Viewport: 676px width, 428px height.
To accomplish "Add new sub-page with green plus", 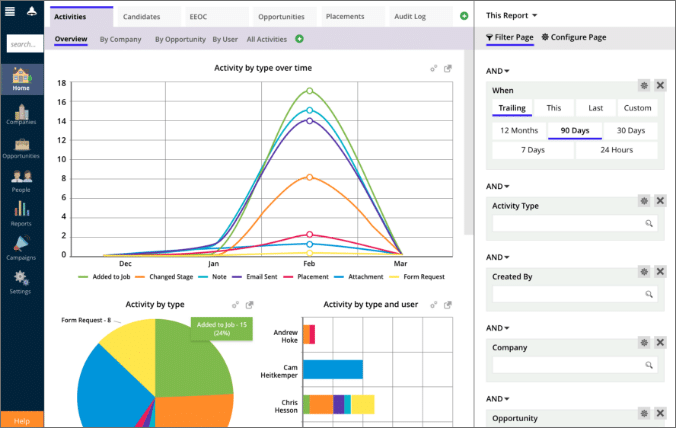I will (x=299, y=39).
